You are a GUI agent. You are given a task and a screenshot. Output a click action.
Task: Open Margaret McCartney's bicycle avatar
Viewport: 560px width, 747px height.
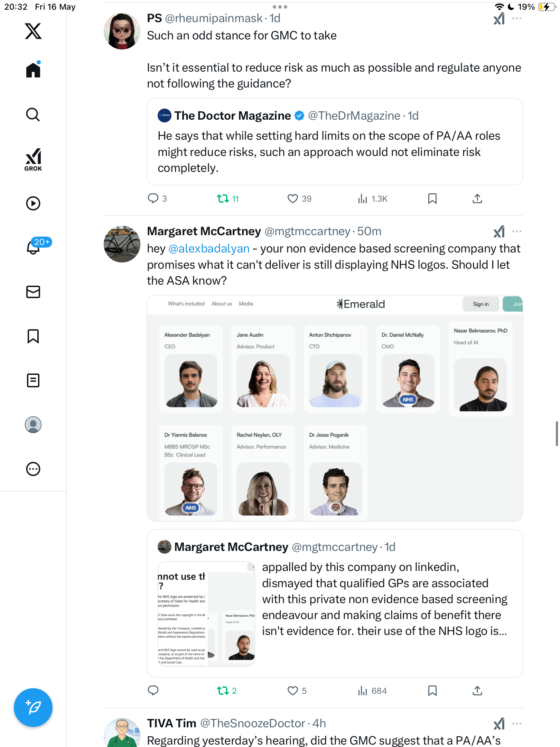click(x=122, y=244)
